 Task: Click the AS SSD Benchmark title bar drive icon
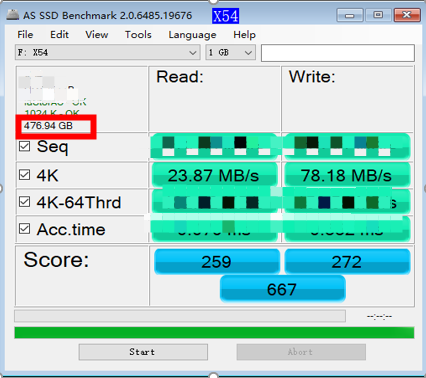tap(13, 15)
